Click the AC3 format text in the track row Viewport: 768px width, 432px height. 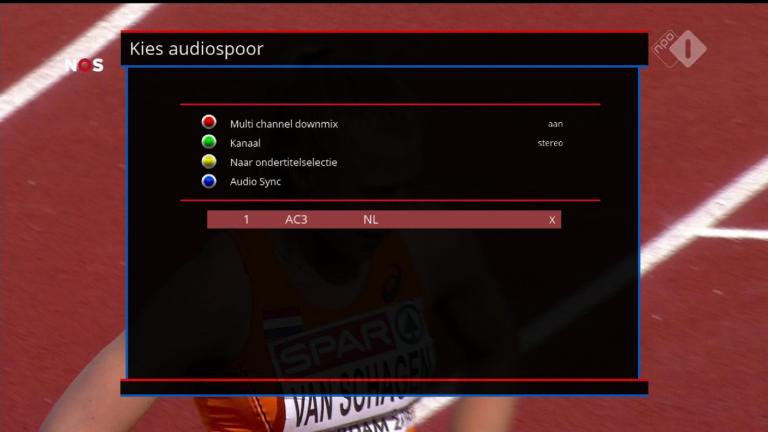click(x=296, y=220)
